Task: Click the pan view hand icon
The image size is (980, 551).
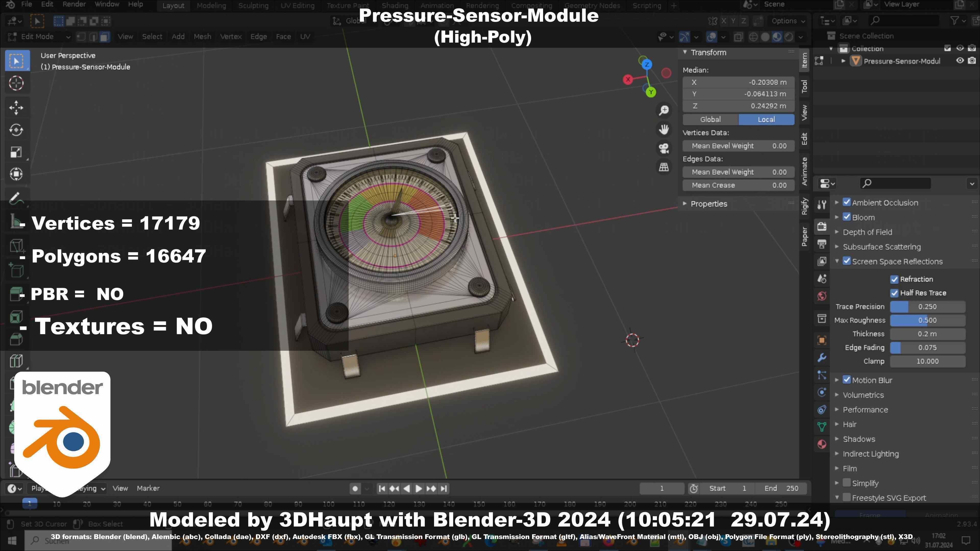Action: (664, 129)
